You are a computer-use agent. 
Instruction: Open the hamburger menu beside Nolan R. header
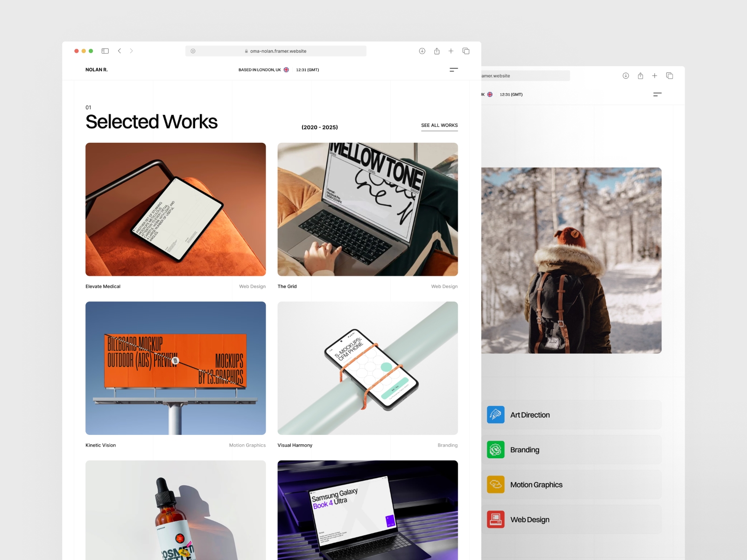453,70
